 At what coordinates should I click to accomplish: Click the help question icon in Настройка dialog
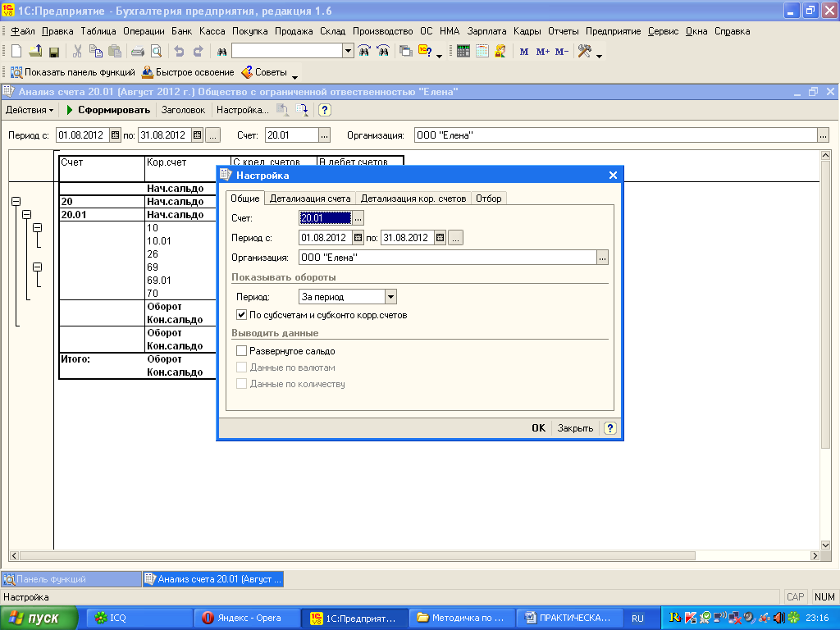tap(610, 428)
